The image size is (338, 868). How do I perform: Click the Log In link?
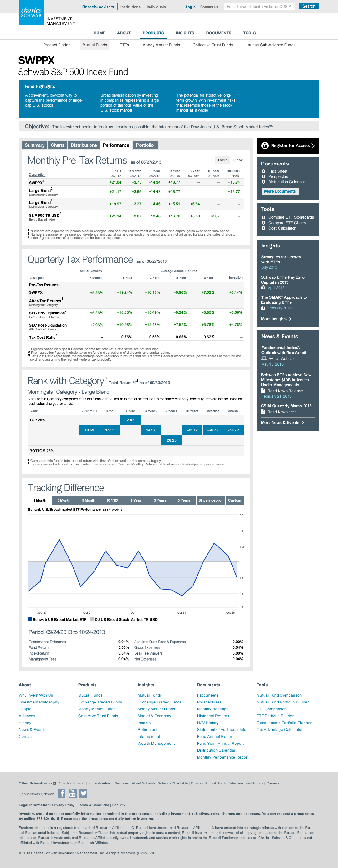click(x=191, y=7)
